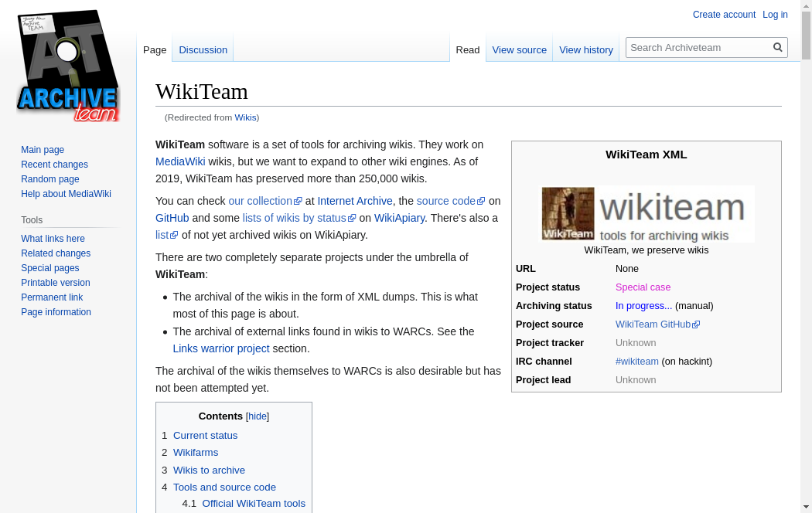Switch to the Discussion tab
The height and width of the screenshot is (513, 812).
203,49
